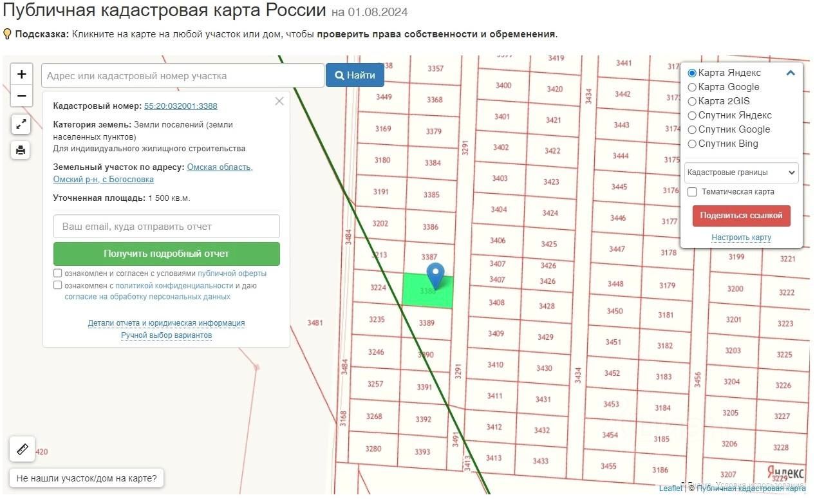The width and height of the screenshot is (815, 504).
Task: Zoom out of the map with minus button
Action: coord(21,96)
